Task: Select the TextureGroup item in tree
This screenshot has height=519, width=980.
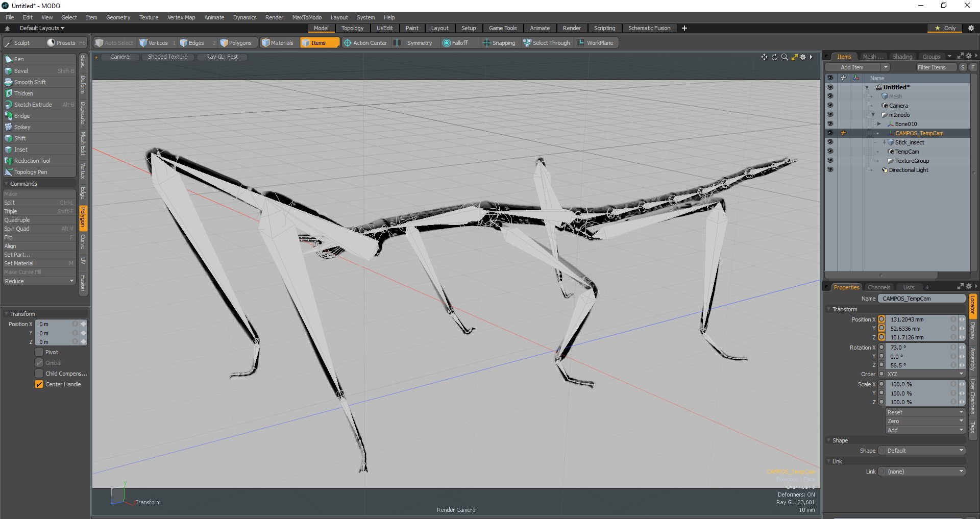Action: tap(912, 161)
